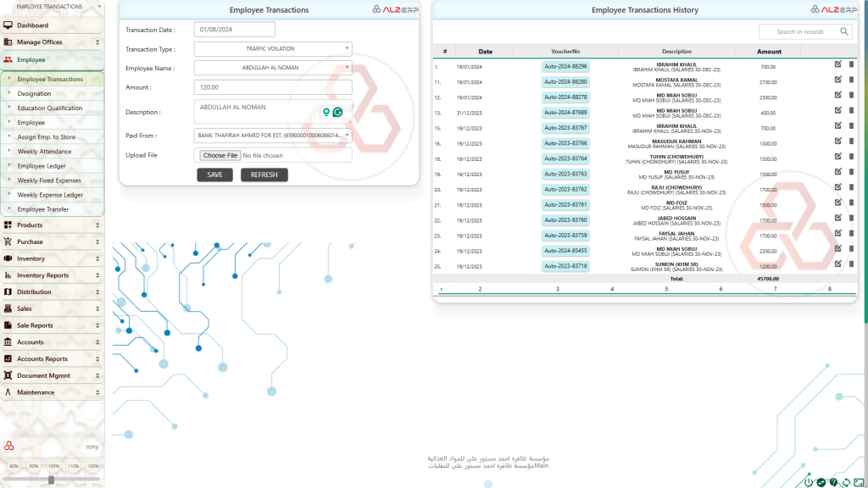
Task: Delete the Auto-2023-83760 Jabed Hossain row
Action: coord(851,218)
